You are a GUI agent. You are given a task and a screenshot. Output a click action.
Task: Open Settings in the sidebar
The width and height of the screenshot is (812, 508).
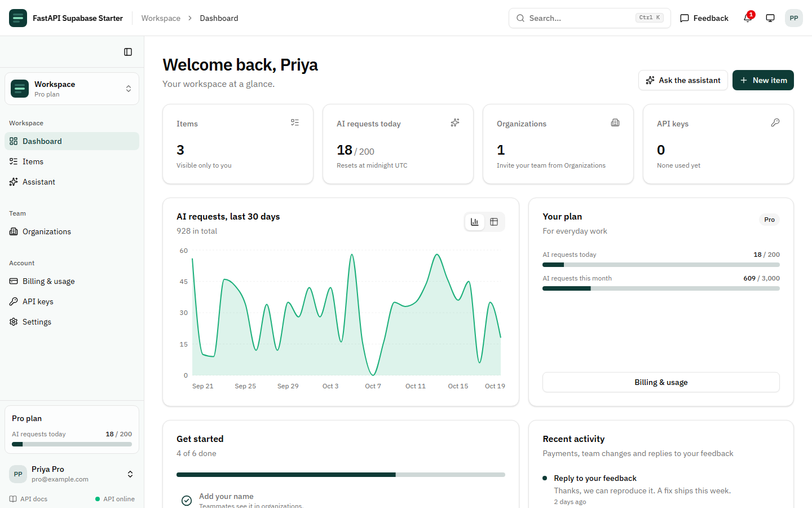pos(72,322)
